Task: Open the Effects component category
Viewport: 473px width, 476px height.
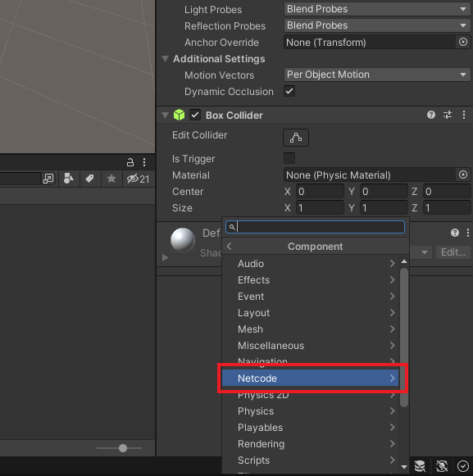Action: point(310,280)
